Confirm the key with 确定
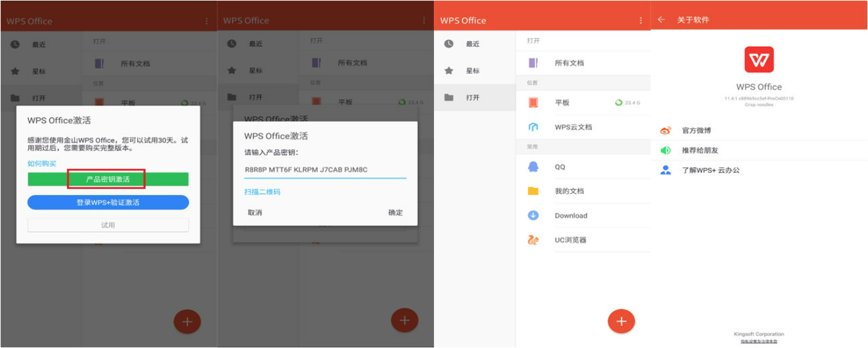Screen dimensions: 868x348 coord(396,212)
